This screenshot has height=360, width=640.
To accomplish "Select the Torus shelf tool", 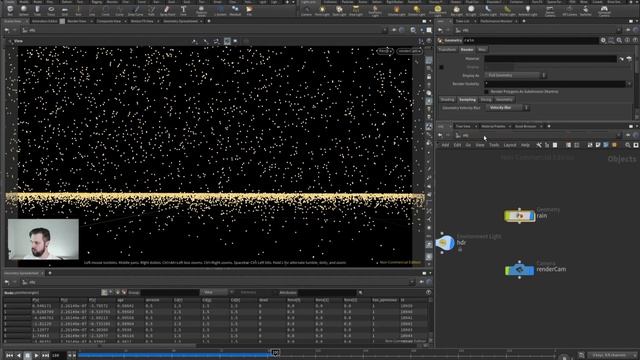I will point(51,10).
